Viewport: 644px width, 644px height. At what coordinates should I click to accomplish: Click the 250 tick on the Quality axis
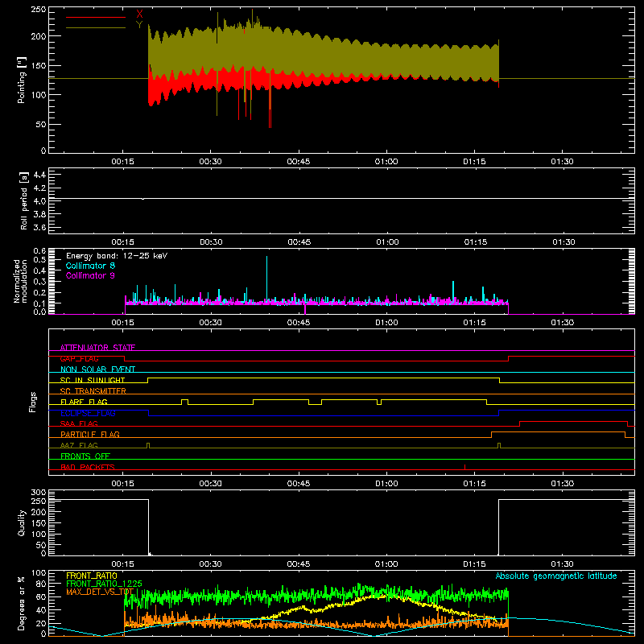[38, 501]
